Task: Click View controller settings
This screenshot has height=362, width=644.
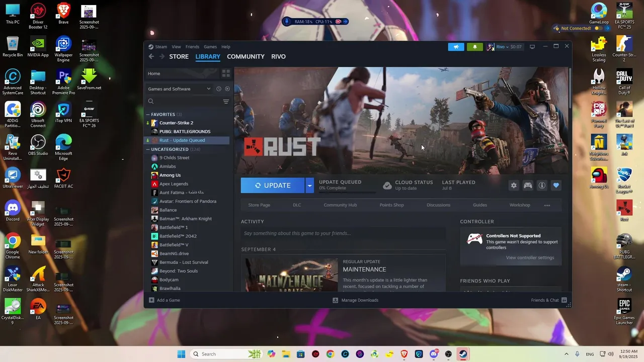Action: [x=530, y=258]
